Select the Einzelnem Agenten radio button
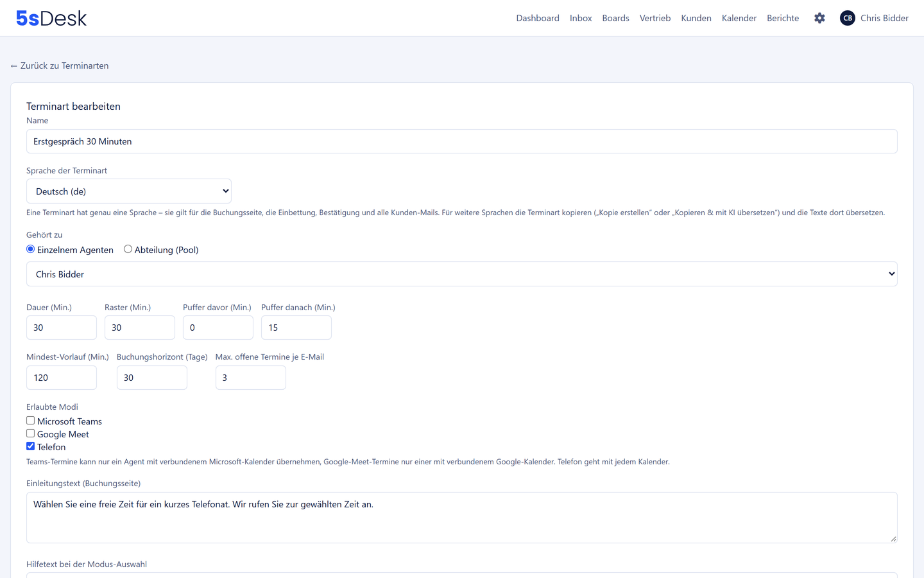The height and width of the screenshot is (578, 924). coord(30,249)
